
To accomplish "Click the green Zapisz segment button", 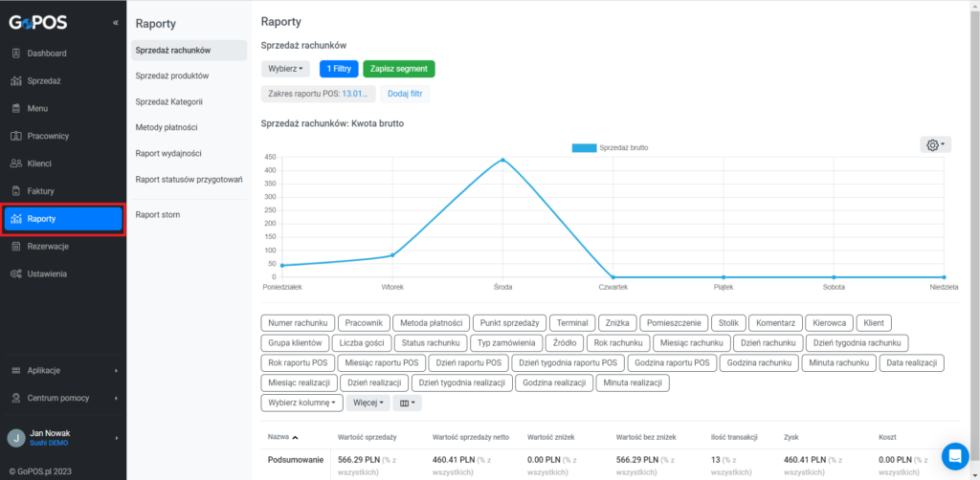I will 399,69.
